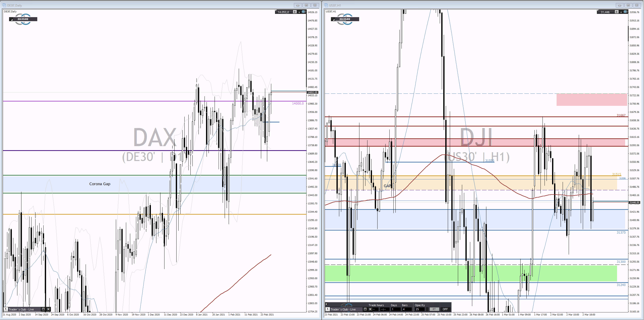Viewport: 644px width, 320px height.
Task: Click the 2 Mar 18:00 date on US30 axis
Action: 589,315
